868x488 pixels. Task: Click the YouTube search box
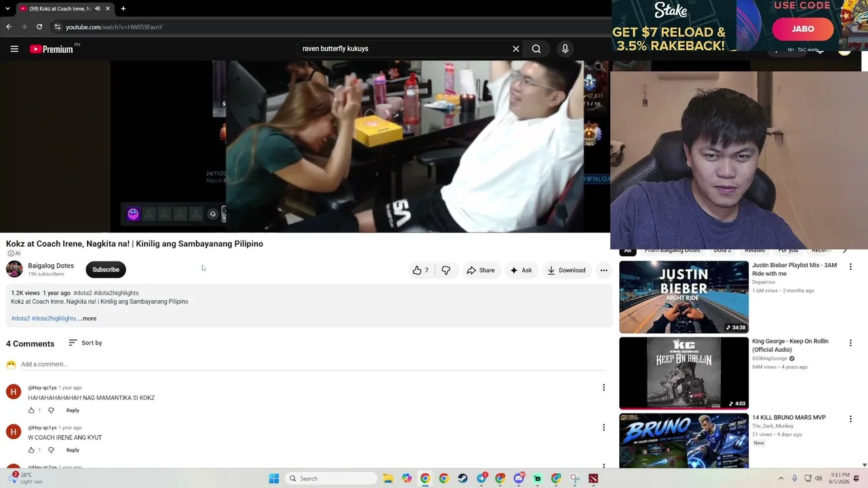coord(403,49)
